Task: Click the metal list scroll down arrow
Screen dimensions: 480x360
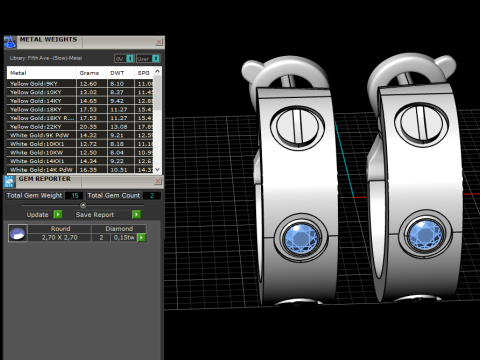Action: (158, 169)
